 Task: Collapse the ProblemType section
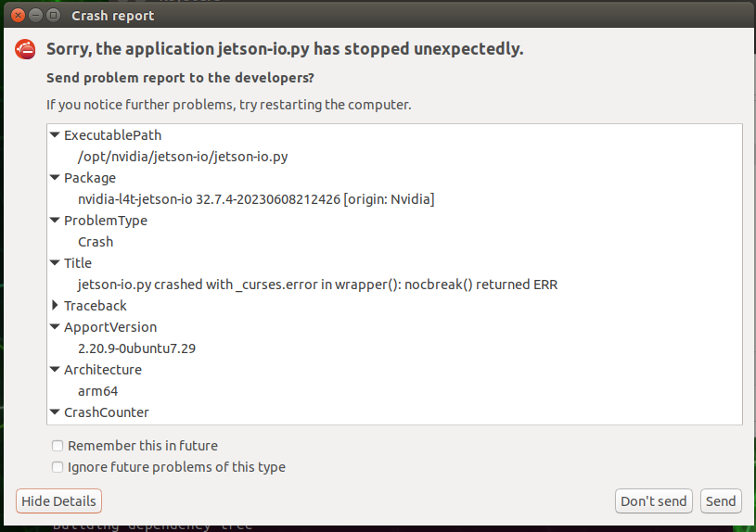tap(55, 221)
